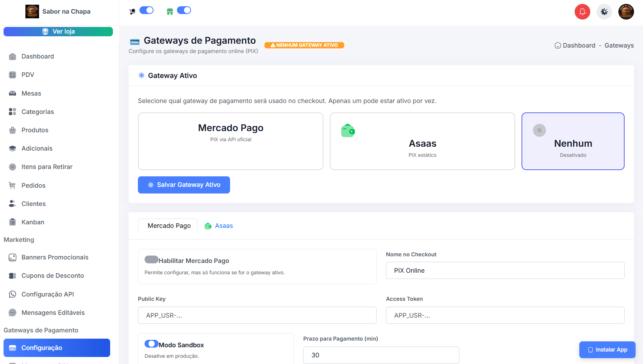Click the phone icon on Instalar App

point(591,350)
